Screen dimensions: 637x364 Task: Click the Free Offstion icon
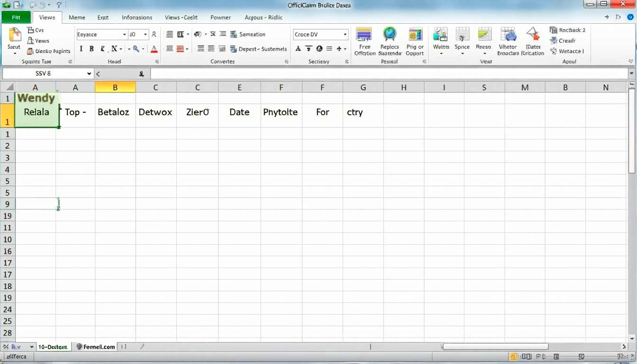click(x=364, y=42)
